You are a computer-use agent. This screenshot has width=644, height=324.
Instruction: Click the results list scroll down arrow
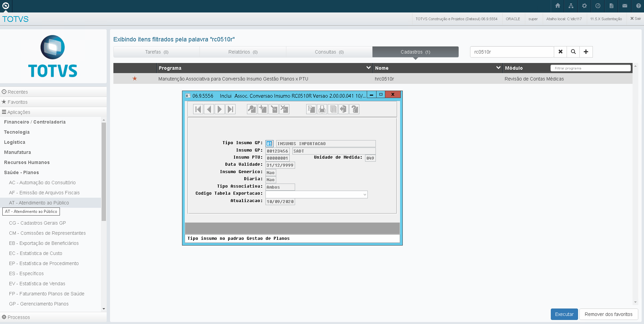pos(635,302)
